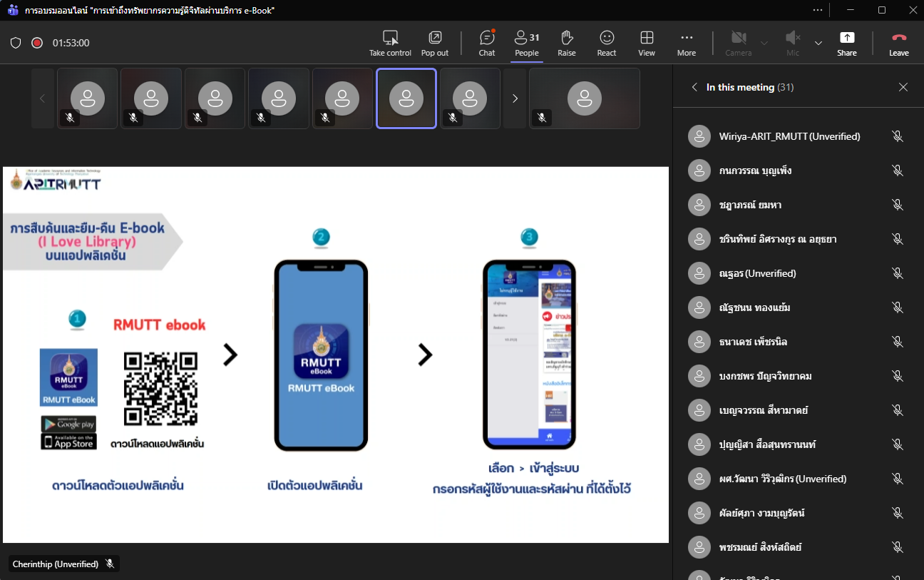Select participant Wiriya-ARIT_RMUTT in the list
This screenshot has height=580, width=924.
click(x=789, y=136)
